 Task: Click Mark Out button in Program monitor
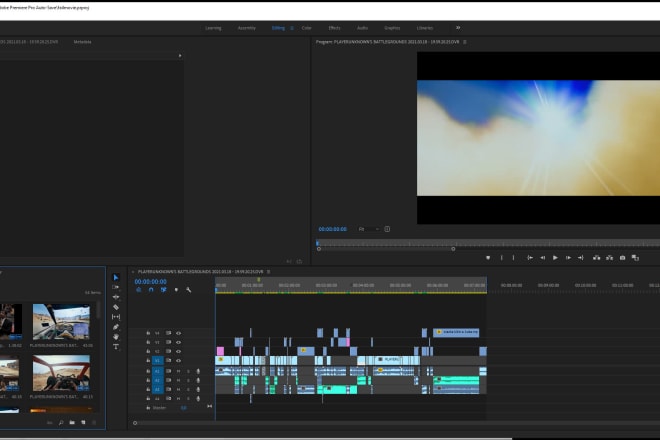pos(513,258)
